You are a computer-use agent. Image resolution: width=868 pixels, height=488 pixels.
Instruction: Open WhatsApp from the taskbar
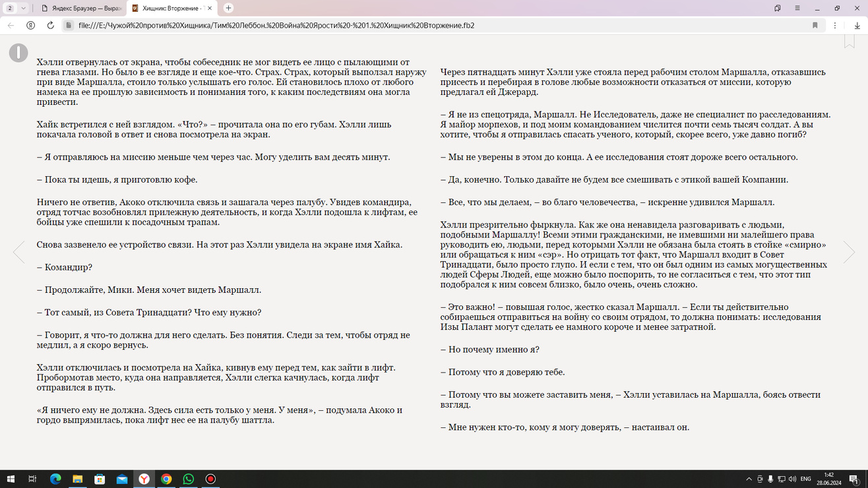pos(189,479)
